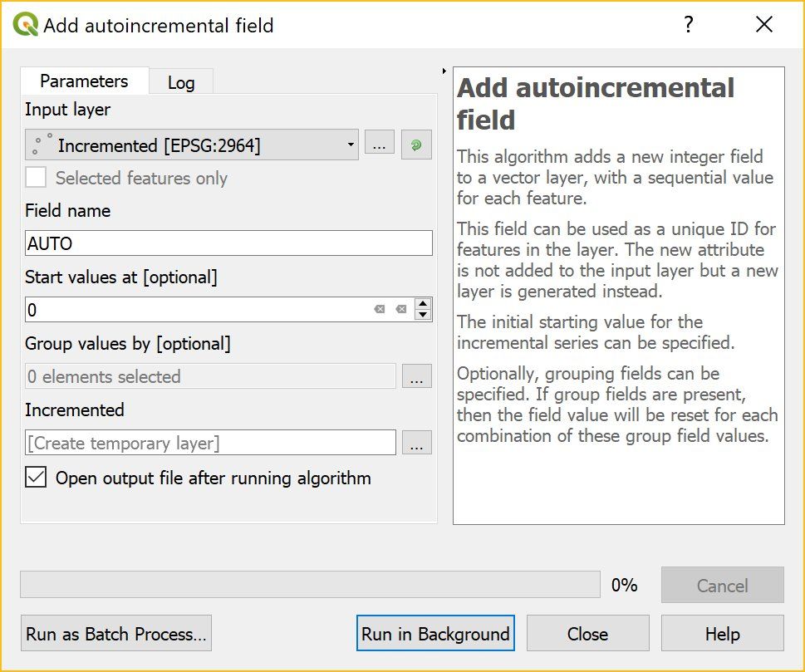Collapse the help panel with small arrow

tap(444, 71)
